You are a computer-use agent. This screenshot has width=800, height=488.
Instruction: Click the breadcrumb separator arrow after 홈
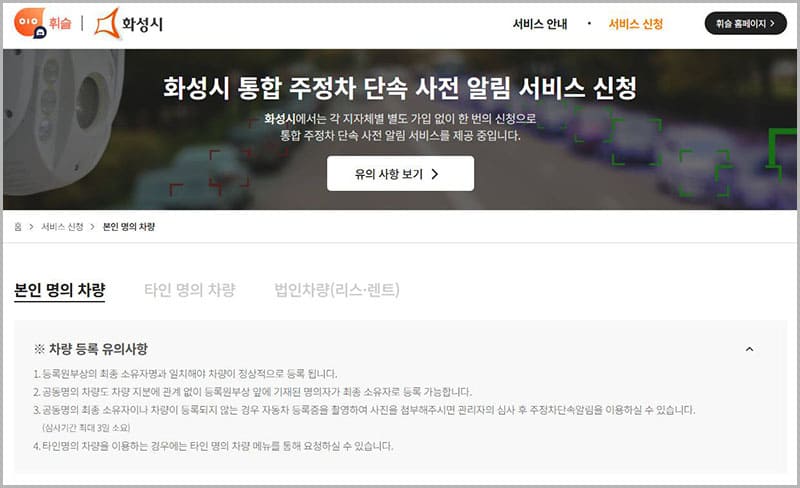[x=31, y=227]
